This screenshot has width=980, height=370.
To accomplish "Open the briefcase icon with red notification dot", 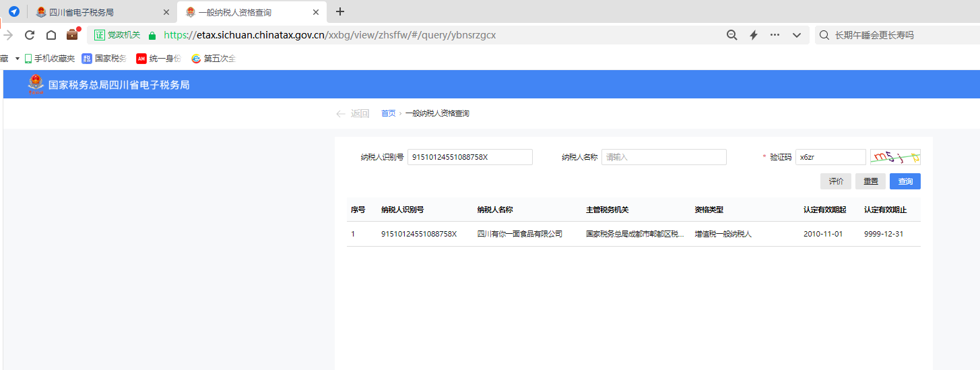I will pos(72,34).
